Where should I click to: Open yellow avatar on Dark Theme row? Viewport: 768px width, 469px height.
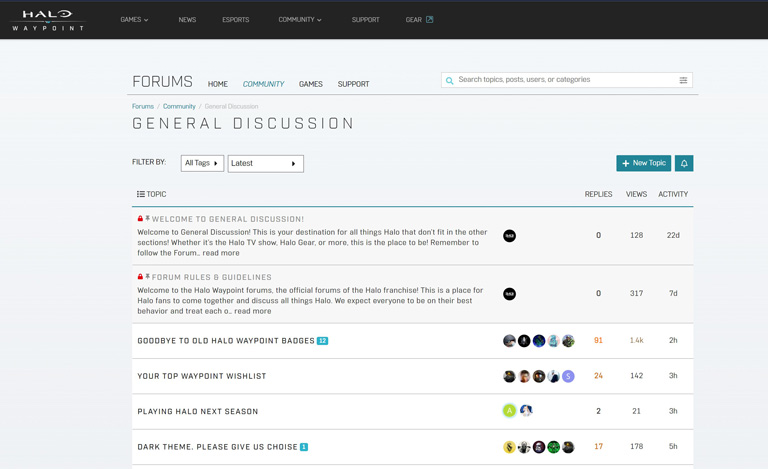(x=509, y=447)
